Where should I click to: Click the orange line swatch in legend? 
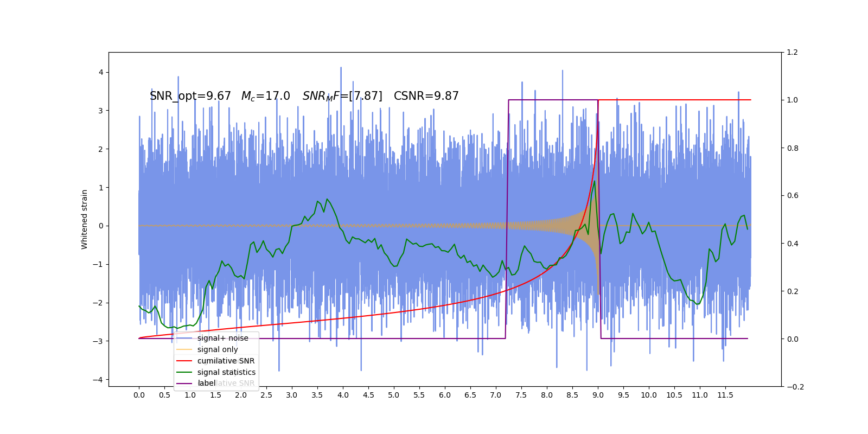(184, 349)
